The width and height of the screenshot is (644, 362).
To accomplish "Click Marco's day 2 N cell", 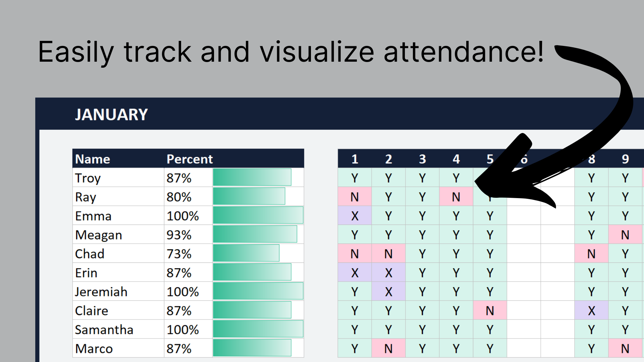I will [x=388, y=349].
